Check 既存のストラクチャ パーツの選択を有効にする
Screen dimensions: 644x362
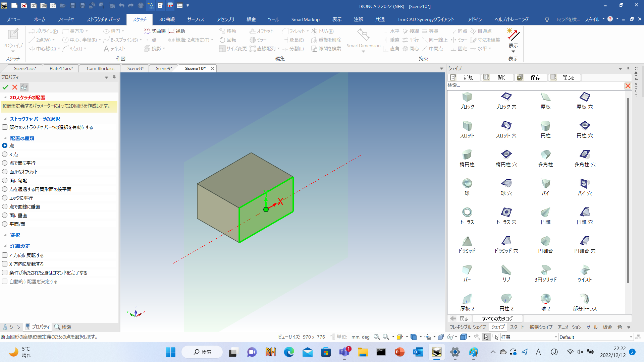tap(5, 127)
